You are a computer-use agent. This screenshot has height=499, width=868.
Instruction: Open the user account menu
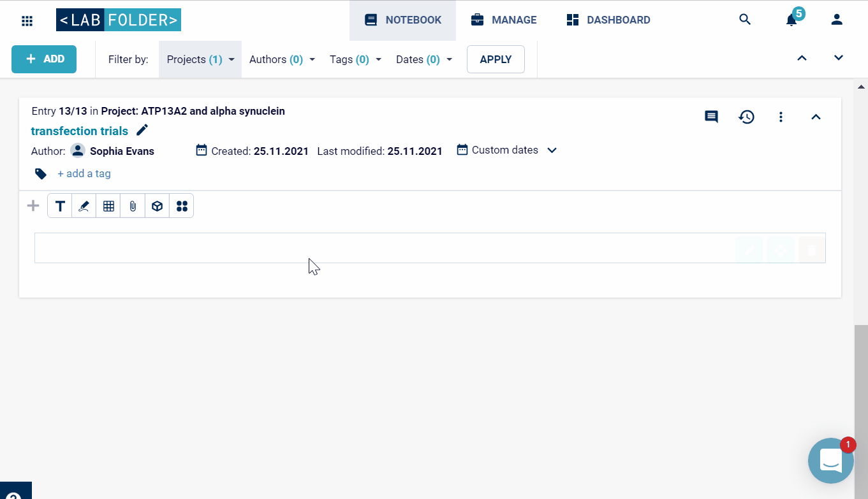click(837, 20)
